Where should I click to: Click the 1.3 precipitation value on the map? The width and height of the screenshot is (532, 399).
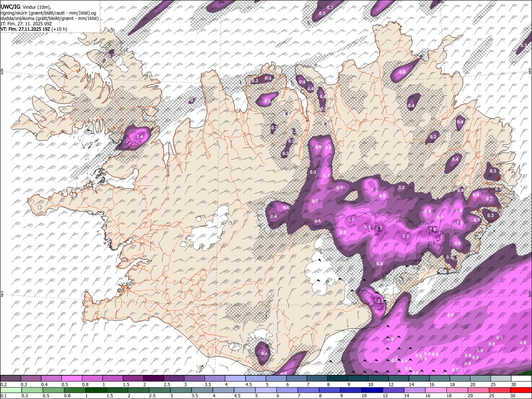pyautogui.click(x=406, y=236)
